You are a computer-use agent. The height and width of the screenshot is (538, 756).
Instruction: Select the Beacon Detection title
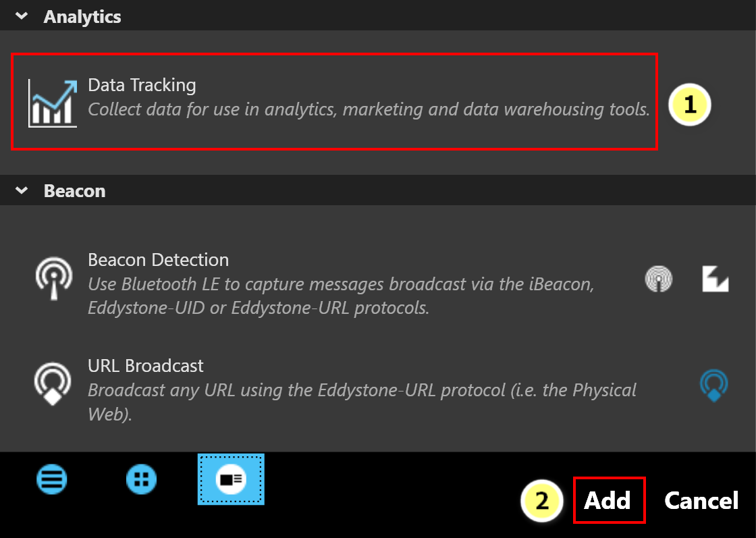pyautogui.click(x=158, y=260)
